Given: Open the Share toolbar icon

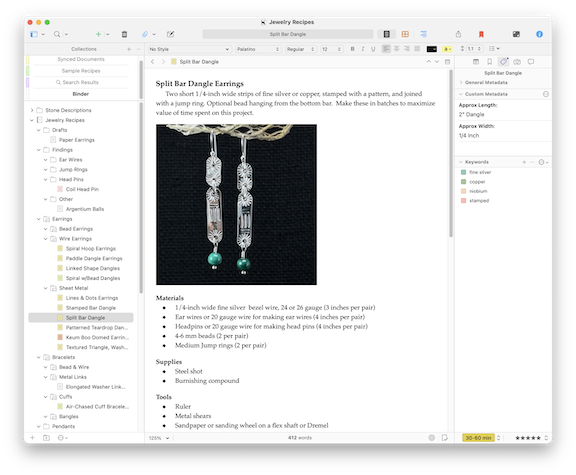Looking at the screenshot, I should (458, 34).
